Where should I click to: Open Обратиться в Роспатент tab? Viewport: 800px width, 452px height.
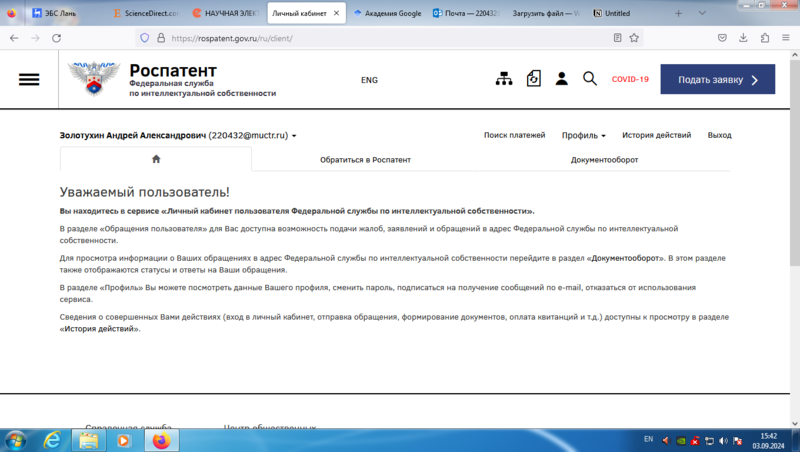coord(365,160)
